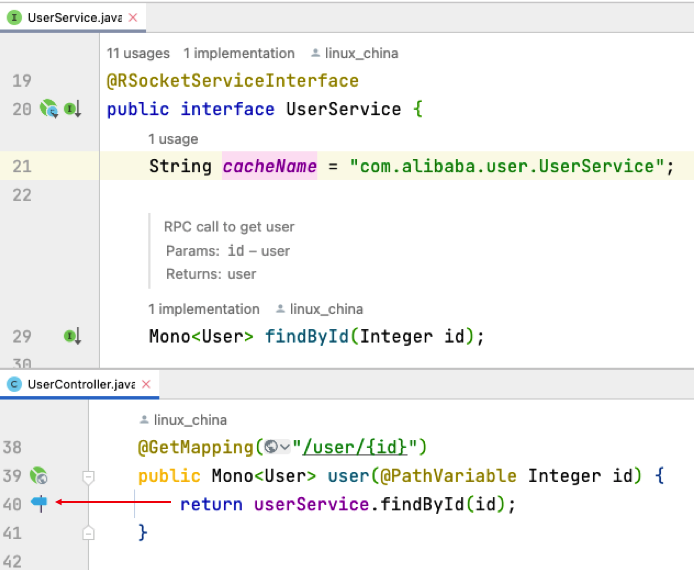Click the blue signpost gutter icon on line 40
Screen dimensions: 697x570
pos(39,503)
